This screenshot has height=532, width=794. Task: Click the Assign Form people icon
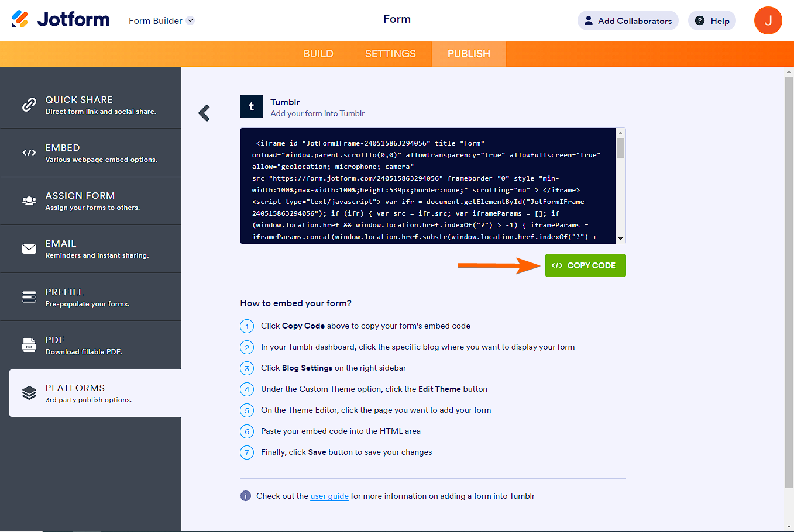[x=29, y=201]
